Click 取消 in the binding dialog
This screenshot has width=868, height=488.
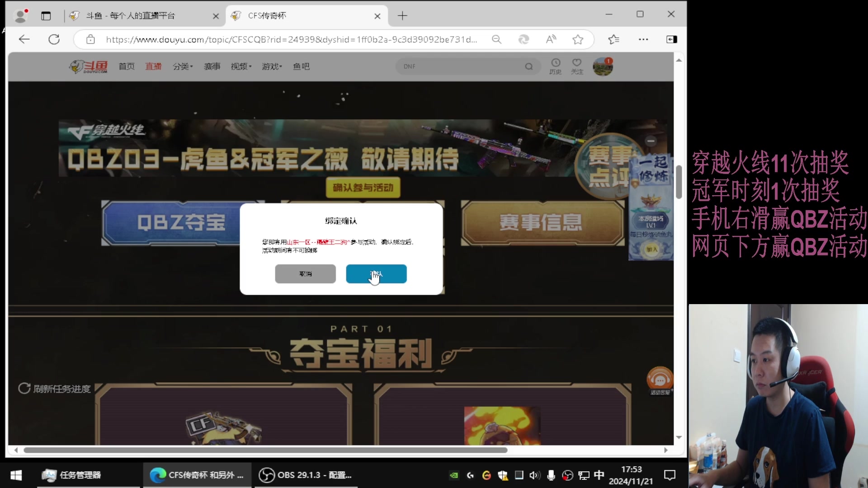305,274
